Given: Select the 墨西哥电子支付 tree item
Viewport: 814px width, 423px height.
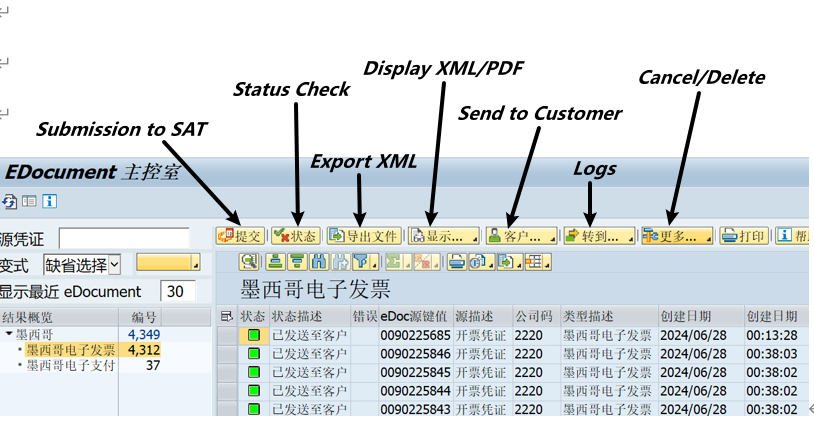Looking at the screenshot, I should coord(71,365).
